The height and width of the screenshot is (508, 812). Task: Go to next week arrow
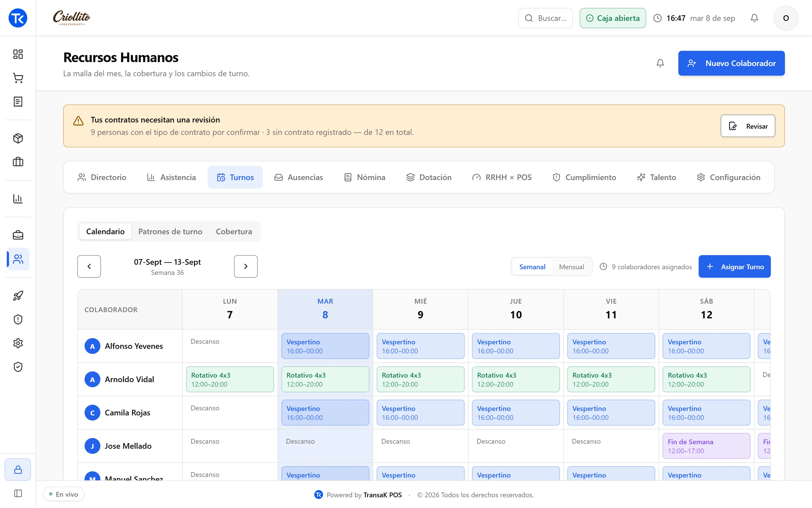click(246, 266)
